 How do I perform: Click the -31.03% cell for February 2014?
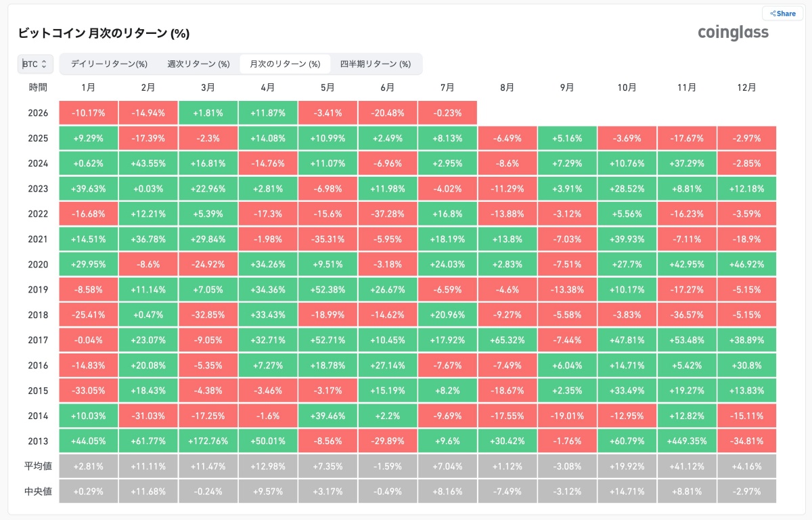coord(148,416)
